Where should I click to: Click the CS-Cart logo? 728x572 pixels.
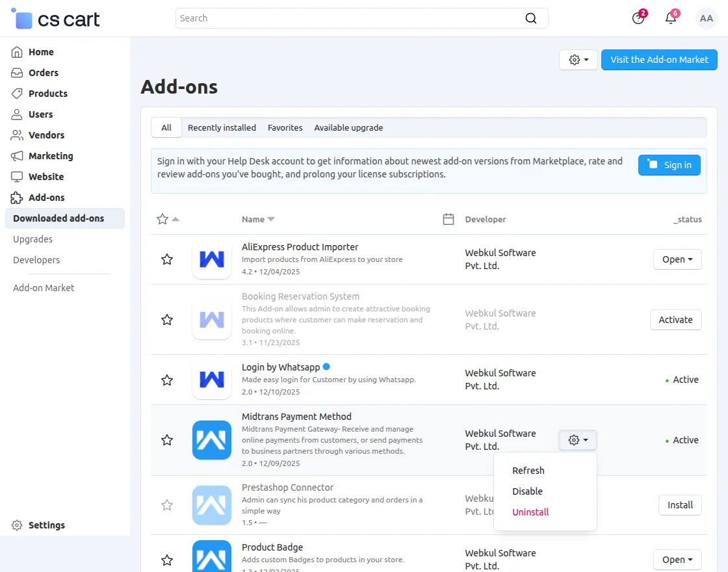click(55, 19)
